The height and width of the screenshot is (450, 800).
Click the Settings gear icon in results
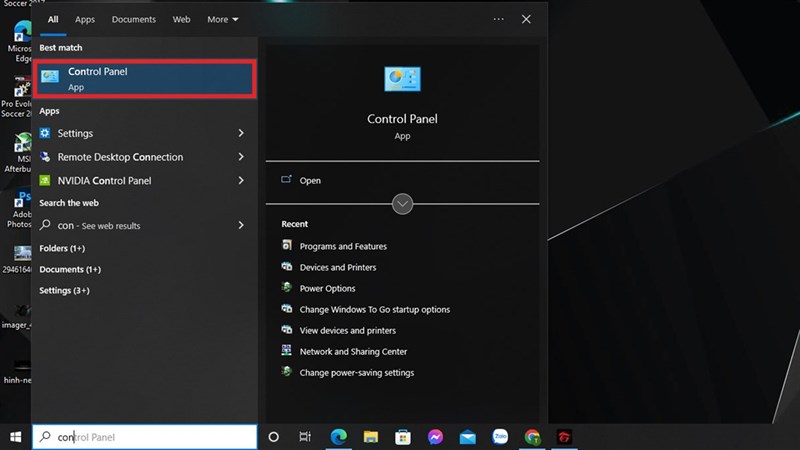pyautogui.click(x=45, y=133)
